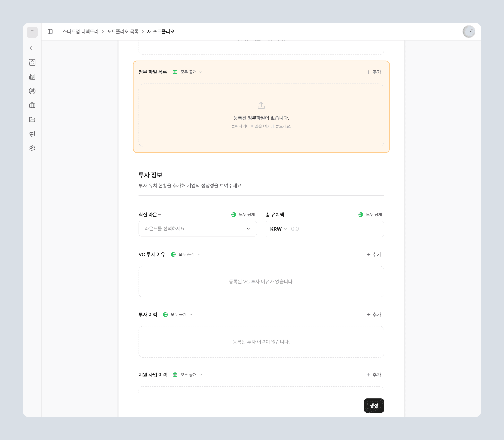
Task: Open visibility dropdown for 지원 사업 이력
Action: [188, 375]
